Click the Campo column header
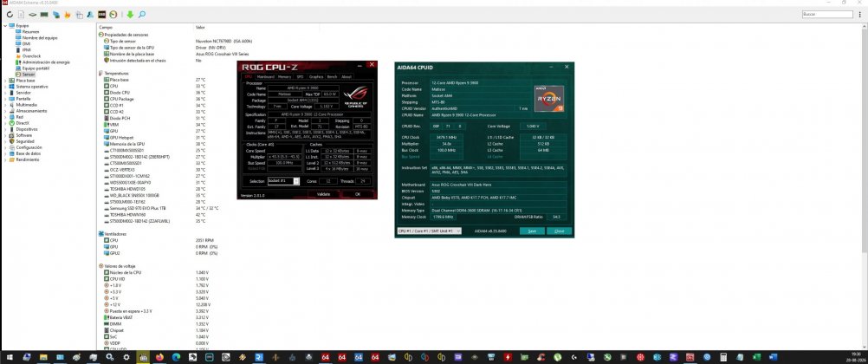 (106, 27)
